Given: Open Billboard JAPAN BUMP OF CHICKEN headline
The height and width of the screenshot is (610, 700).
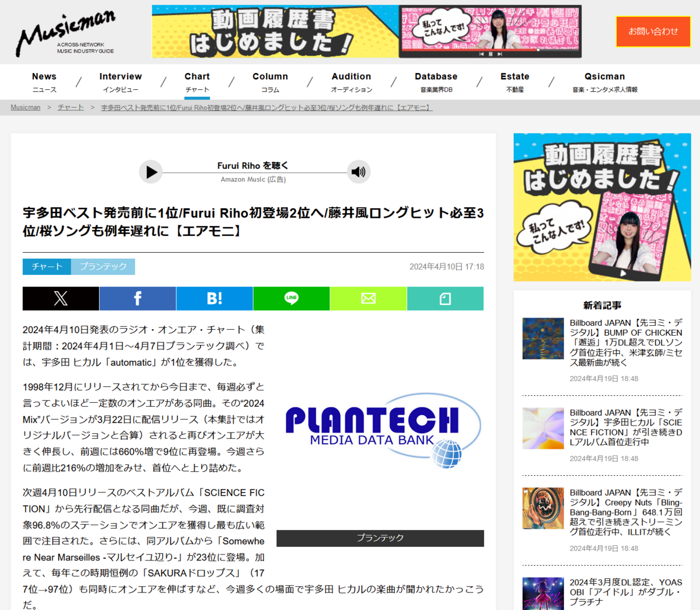Looking at the screenshot, I should pyautogui.click(x=626, y=343).
